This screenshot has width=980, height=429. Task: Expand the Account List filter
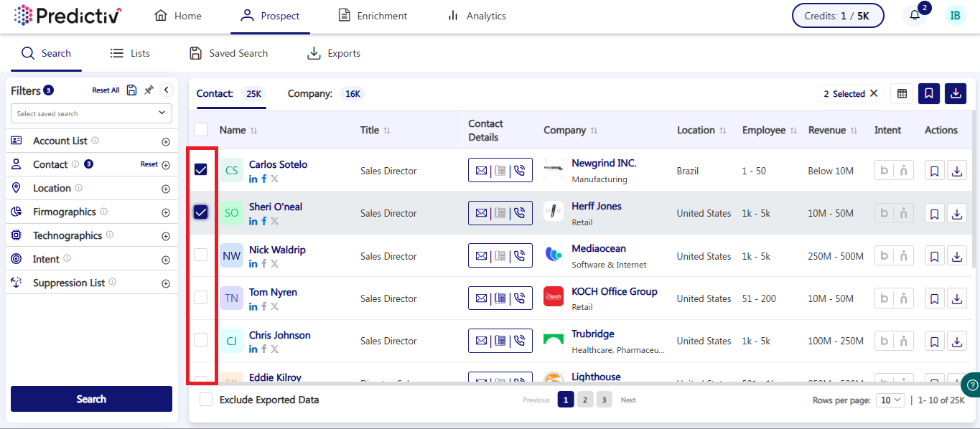point(166,142)
